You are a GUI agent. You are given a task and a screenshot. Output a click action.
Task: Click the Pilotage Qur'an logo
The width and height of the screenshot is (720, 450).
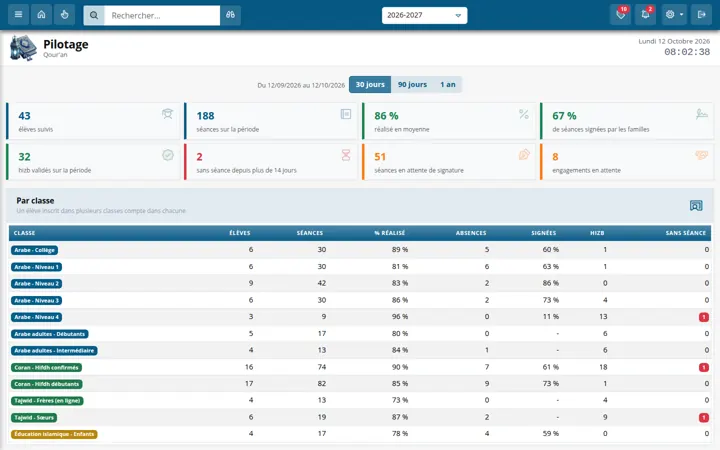click(x=23, y=48)
